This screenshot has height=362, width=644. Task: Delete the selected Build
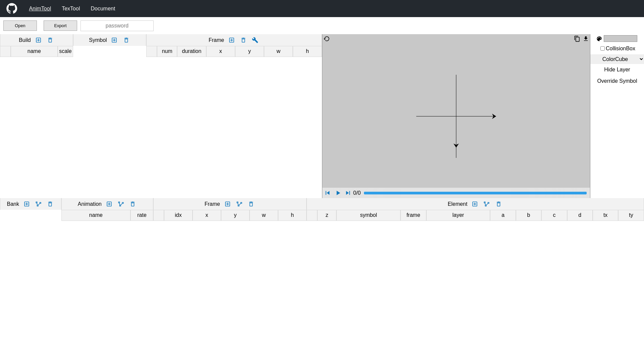point(50,40)
